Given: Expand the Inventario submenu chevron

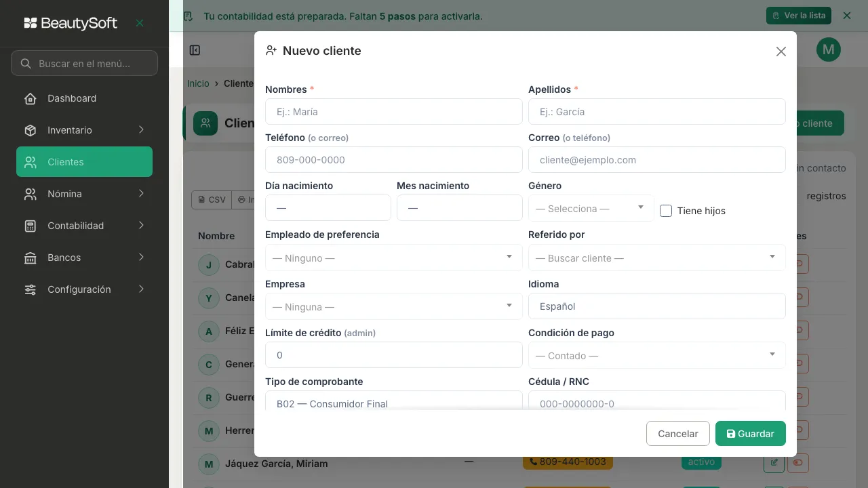Looking at the screenshot, I should [141, 130].
